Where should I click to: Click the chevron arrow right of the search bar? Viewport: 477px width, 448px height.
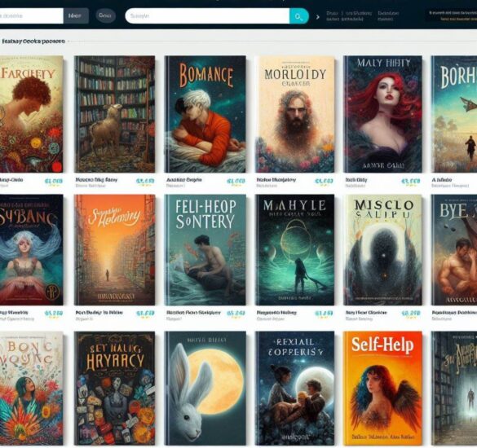pos(318,17)
